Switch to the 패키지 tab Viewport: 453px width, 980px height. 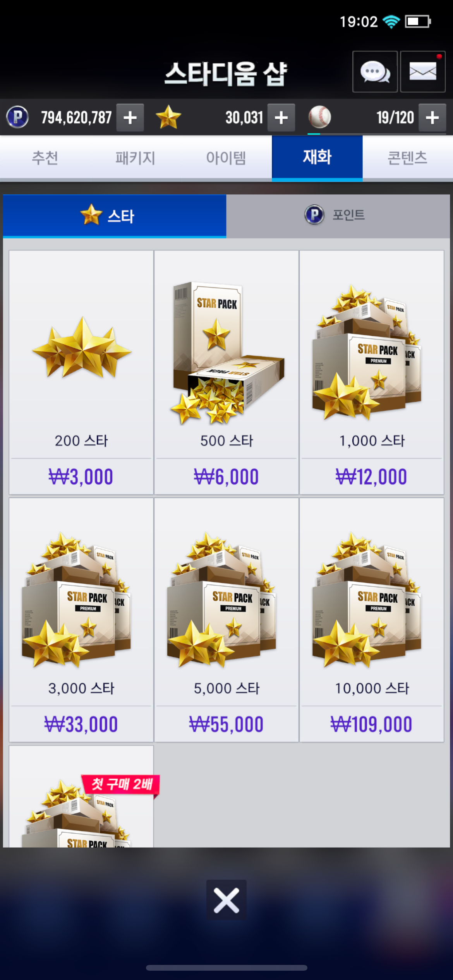tap(136, 158)
